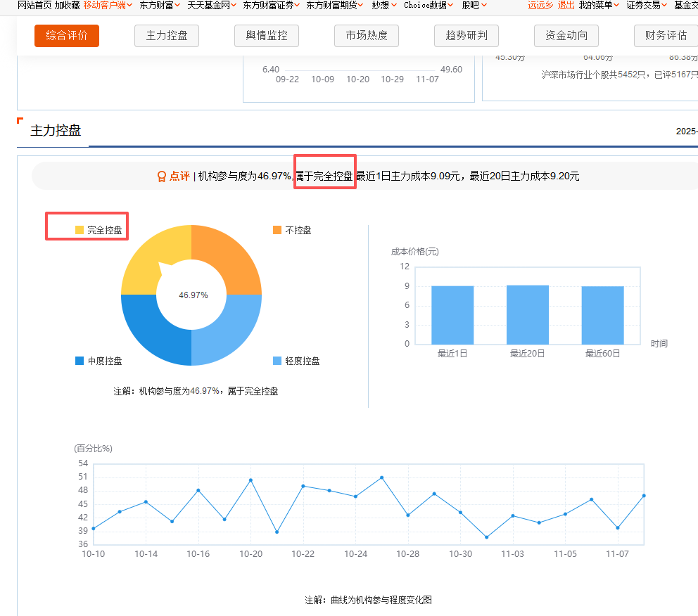Expand the 天天基金网 dropdown menu
The width and height of the screenshot is (698, 616).
(x=212, y=5)
